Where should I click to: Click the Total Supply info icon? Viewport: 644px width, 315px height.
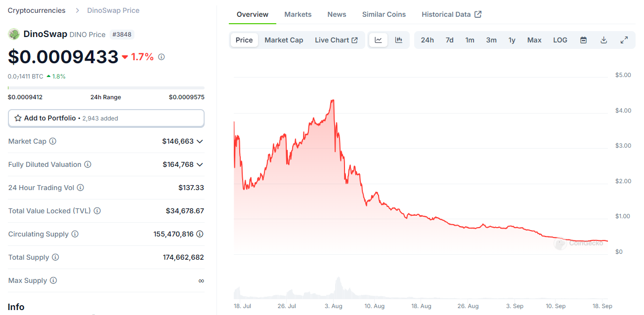[55, 257]
